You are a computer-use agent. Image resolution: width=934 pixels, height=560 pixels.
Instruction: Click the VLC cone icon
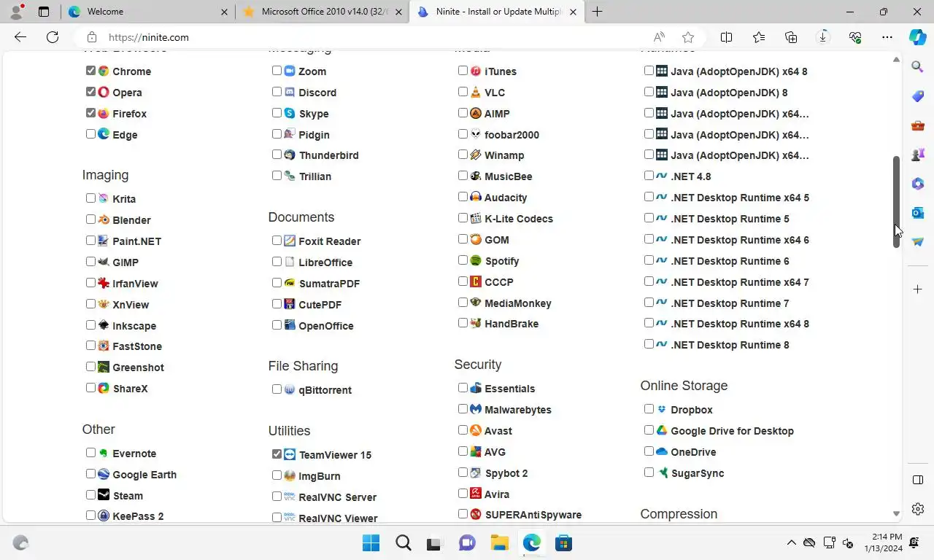476,92
